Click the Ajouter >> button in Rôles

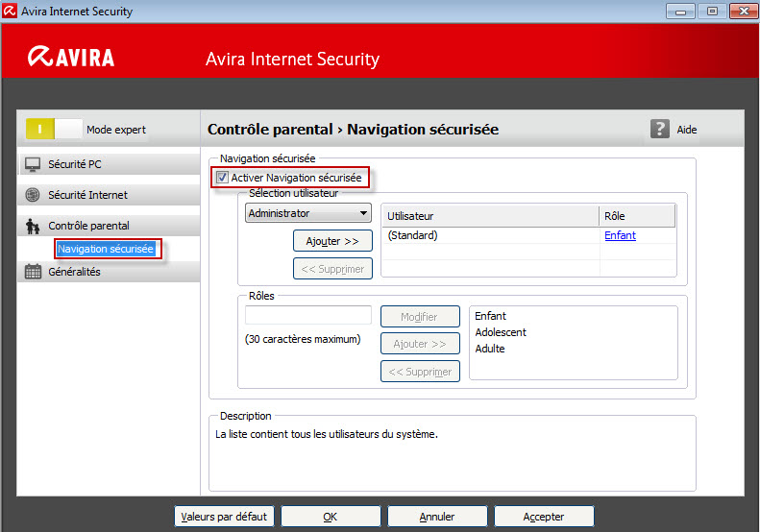420,344
